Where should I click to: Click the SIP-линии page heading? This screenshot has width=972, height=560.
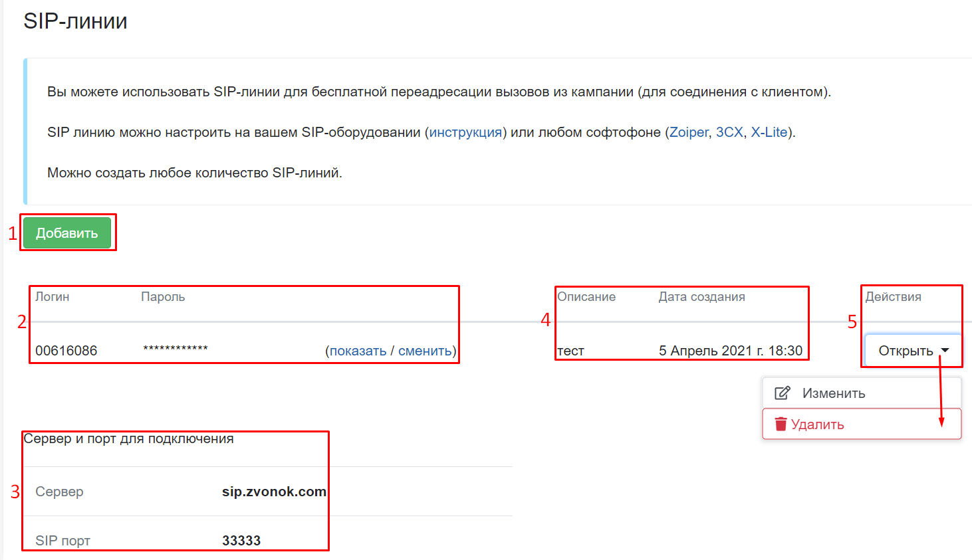click(76, 21)
